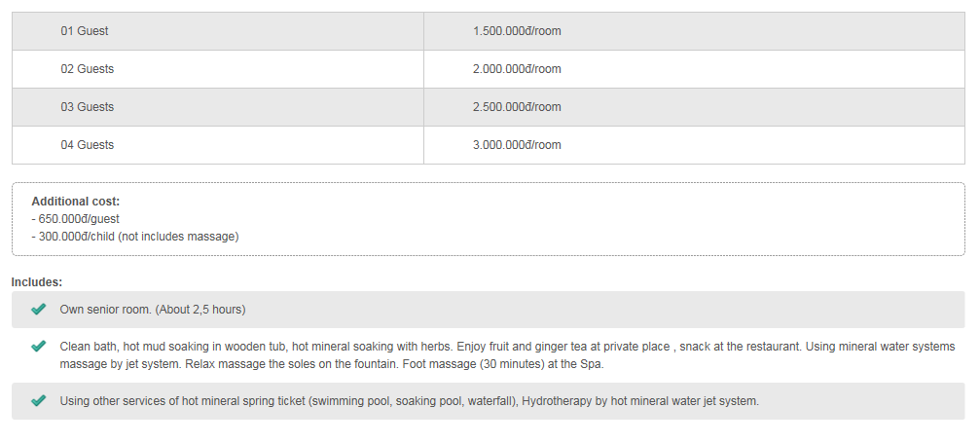
Task: Click the Hydrotherapy by hot mineral water jet text
Action: pos(640,401)
